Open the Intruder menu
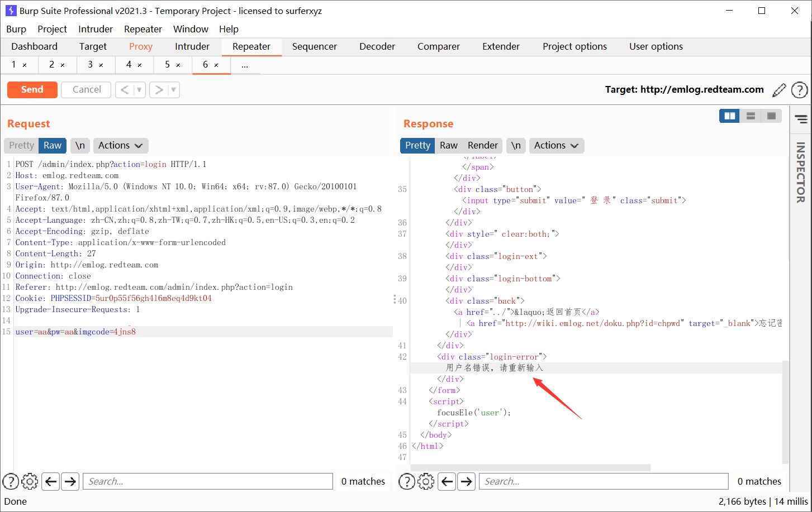The width and height of the screenshot is (812, 512). click(96, 29)
